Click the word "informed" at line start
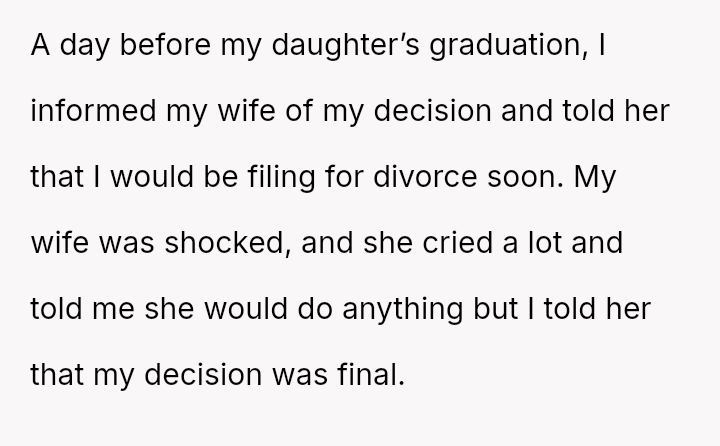The image size is (720, 446). click(93, 111)
